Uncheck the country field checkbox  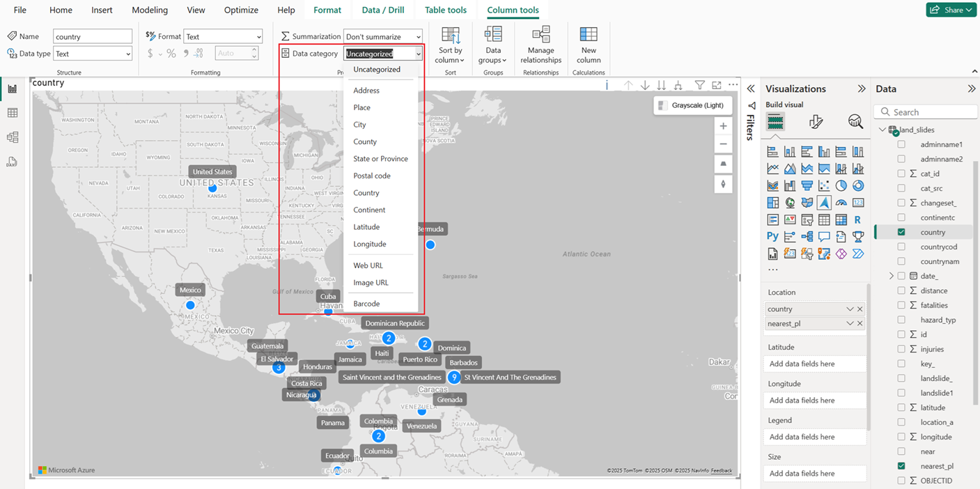pos(901,231)
